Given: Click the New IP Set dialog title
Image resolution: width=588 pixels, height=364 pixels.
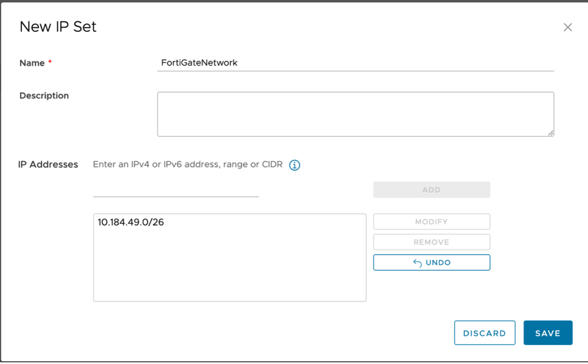Looking at the screenshot, I should (x=58, y=27).
